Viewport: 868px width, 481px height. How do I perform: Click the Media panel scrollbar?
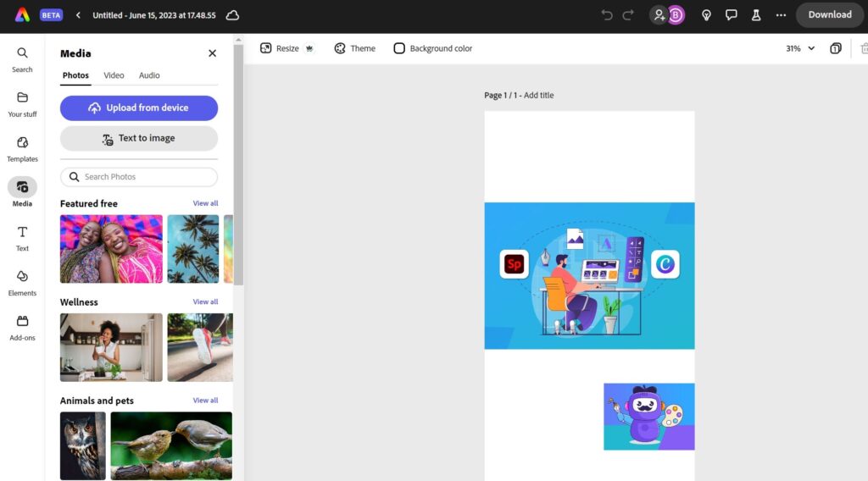[238, 166]
